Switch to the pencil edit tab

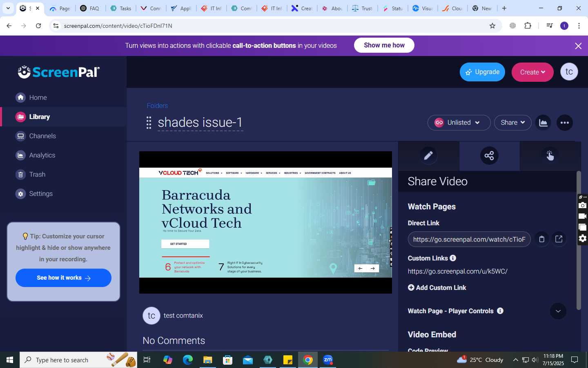[x=428, y=155]
